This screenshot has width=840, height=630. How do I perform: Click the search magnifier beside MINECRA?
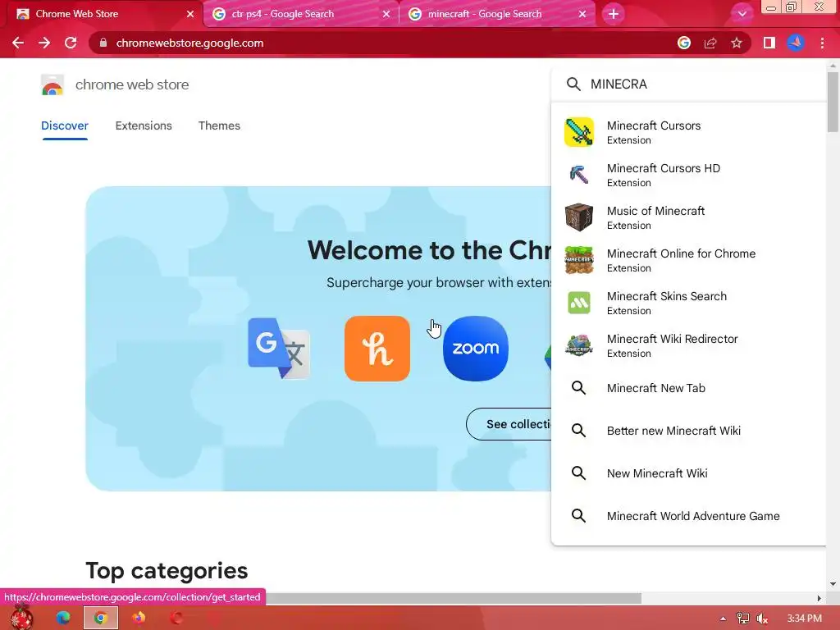click(x=573, y=84)
